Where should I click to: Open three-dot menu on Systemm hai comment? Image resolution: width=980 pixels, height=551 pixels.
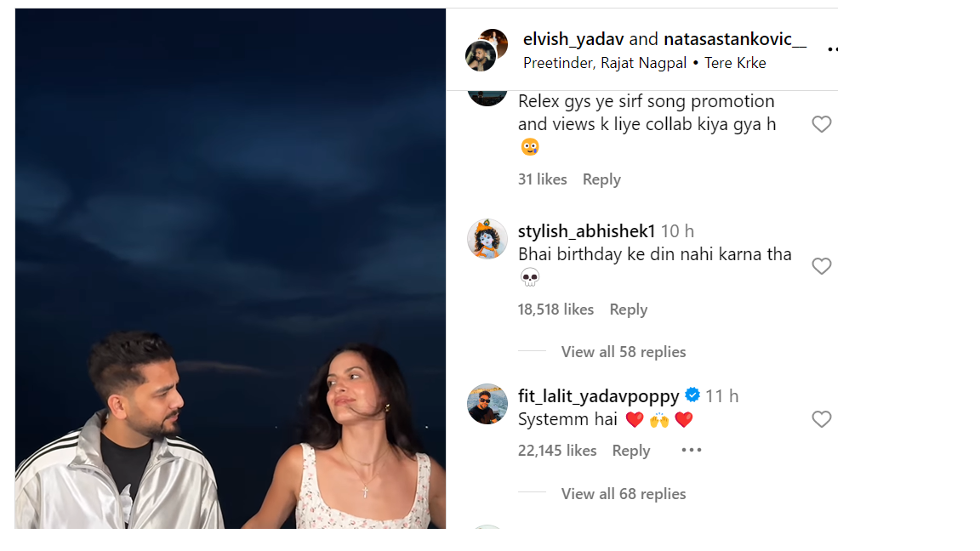pos(692,450)
